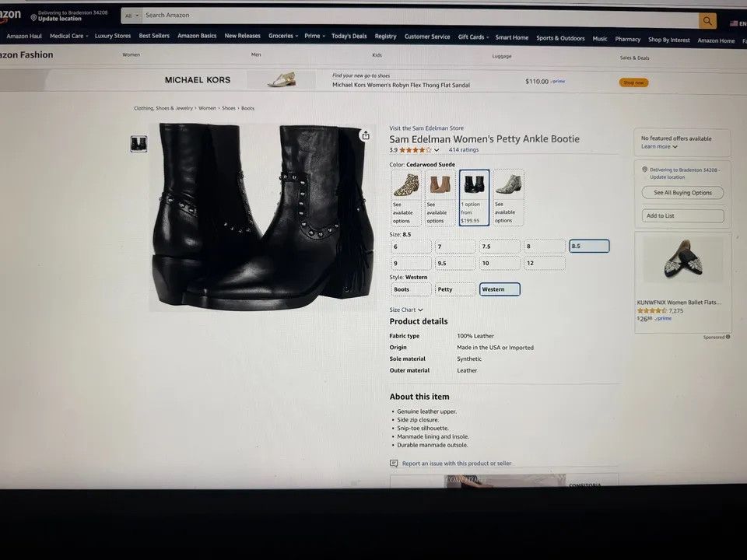Click the report issue speech icon
This screenshot has width=747, height=560.
coord(394,463)
